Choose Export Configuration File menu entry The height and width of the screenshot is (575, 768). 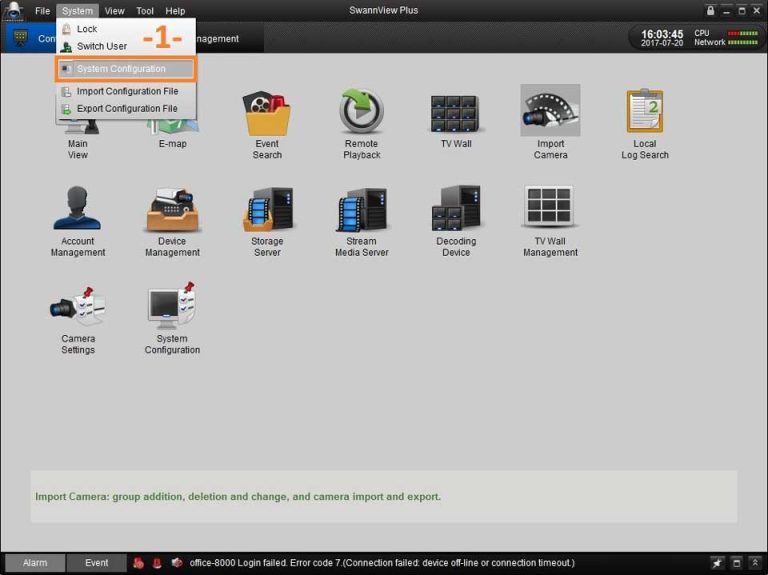127,108
